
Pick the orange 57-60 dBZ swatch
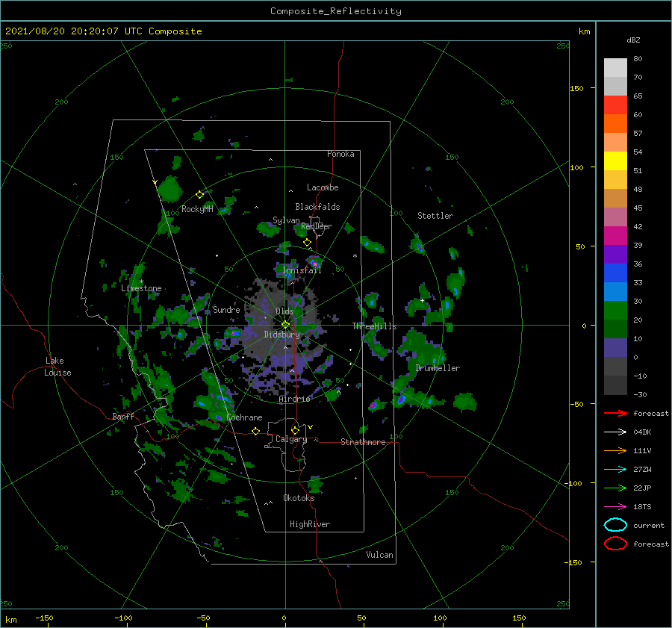pyautogui.click(x=615, y=124)
